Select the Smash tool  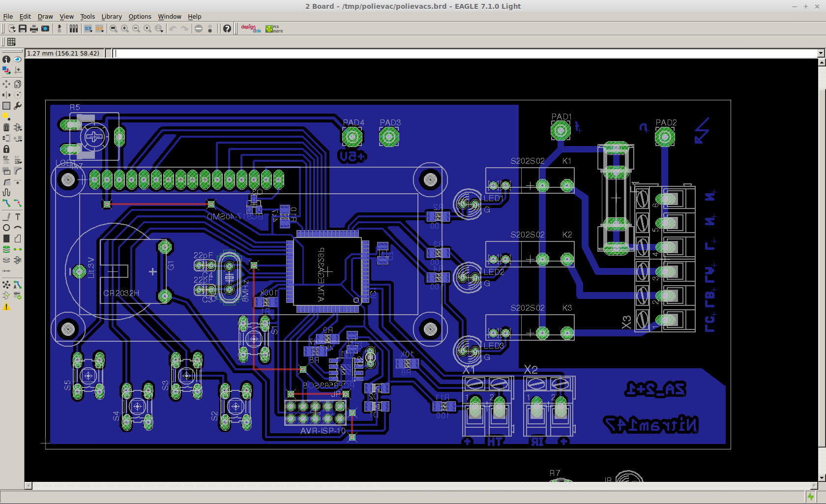point(6,171)
